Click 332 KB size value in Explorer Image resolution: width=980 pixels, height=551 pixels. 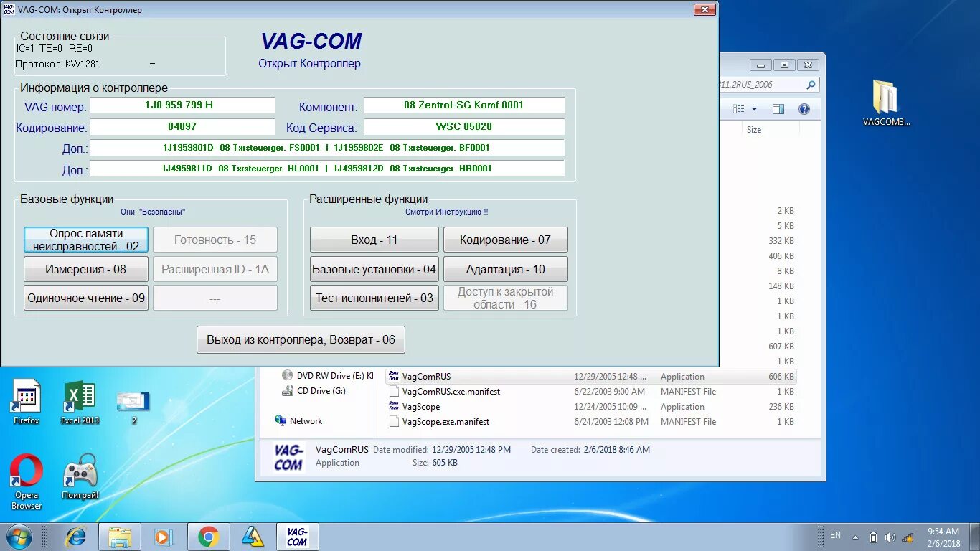pos(781,241)
